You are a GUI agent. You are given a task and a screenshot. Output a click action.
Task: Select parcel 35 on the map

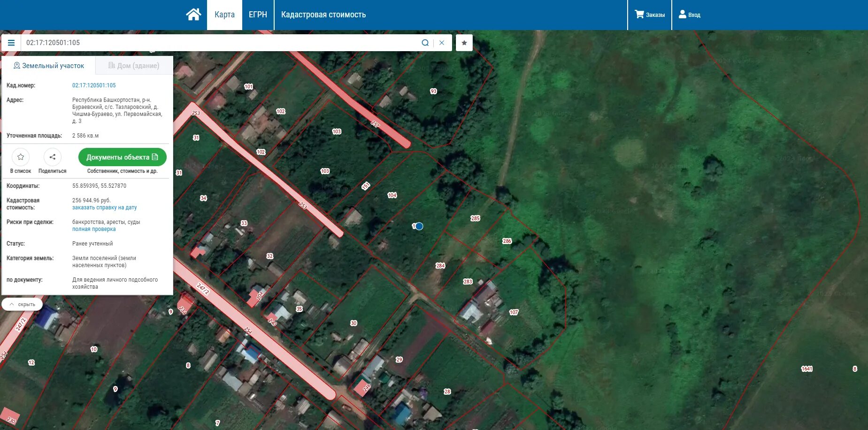299,309
